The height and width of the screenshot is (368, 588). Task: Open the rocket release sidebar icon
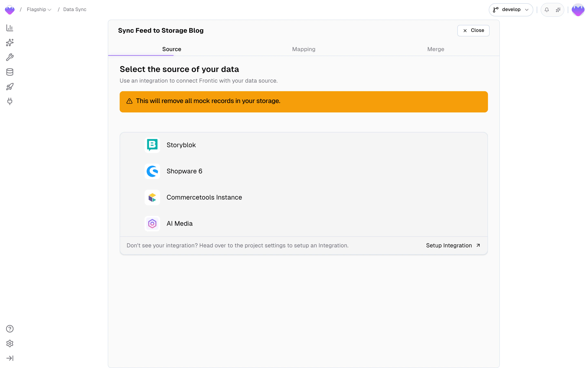click(10, 87)
